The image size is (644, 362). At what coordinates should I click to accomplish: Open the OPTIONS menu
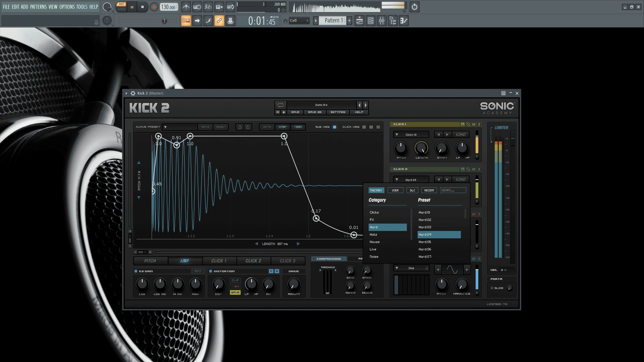[x=67, y=7]
